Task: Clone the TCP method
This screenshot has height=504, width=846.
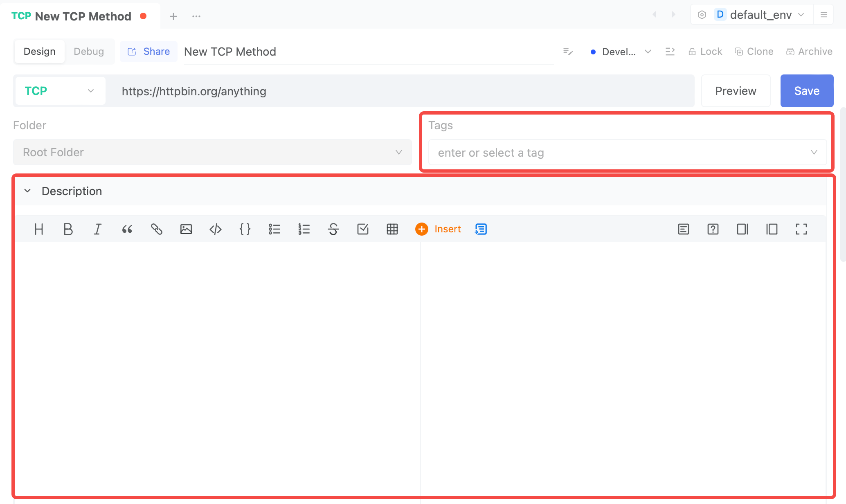Action: [754, 52]
